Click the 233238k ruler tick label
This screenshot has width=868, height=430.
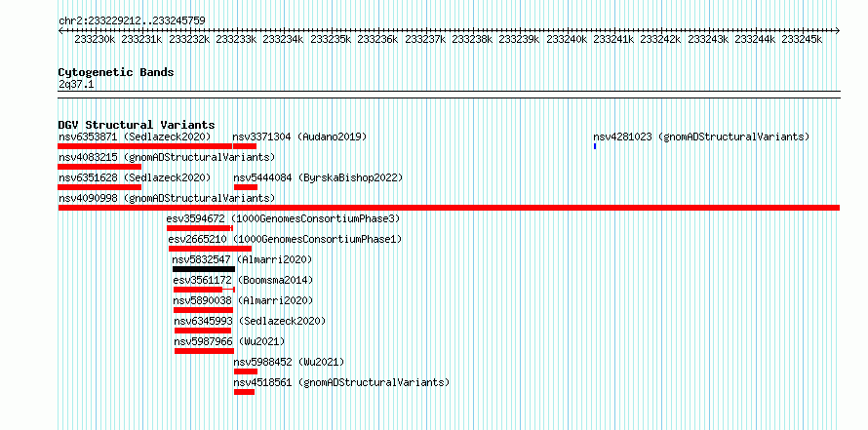[473, 40]
